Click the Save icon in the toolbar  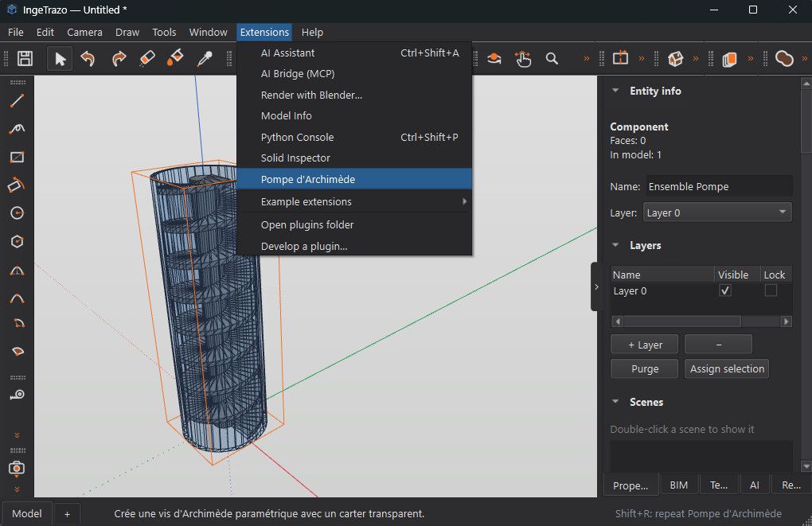(x=25, y=59)
